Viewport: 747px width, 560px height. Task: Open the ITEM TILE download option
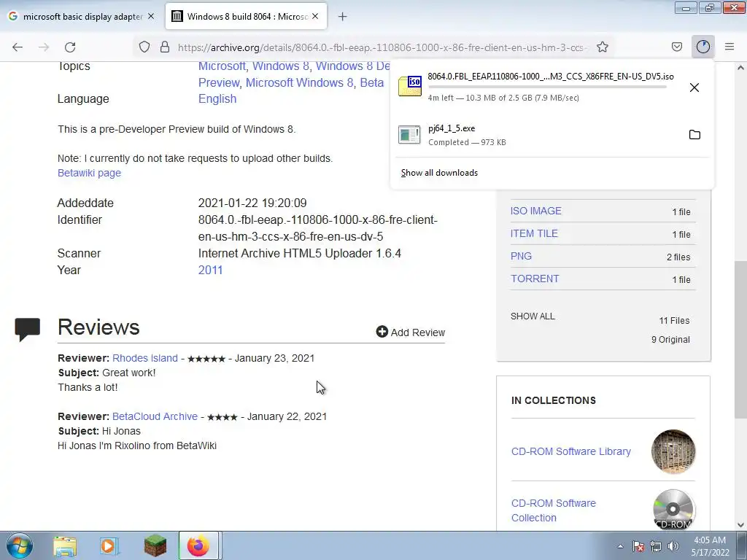point(534,233)
